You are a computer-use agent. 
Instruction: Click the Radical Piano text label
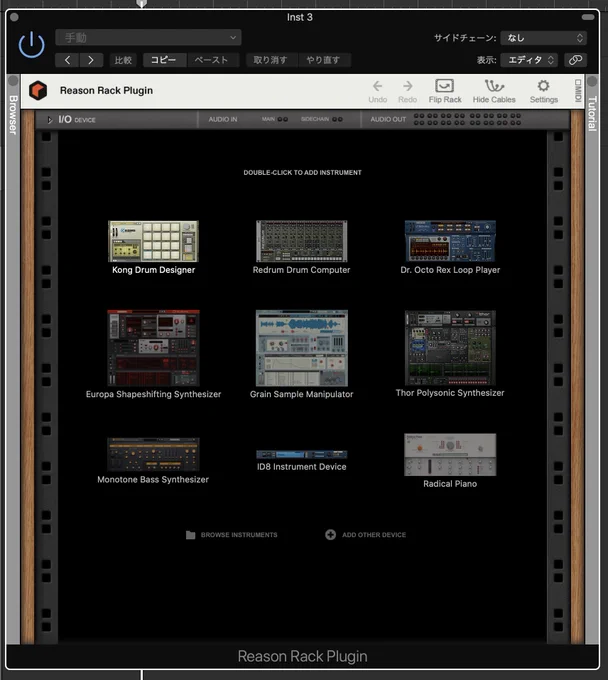click(x=450, y=484)
